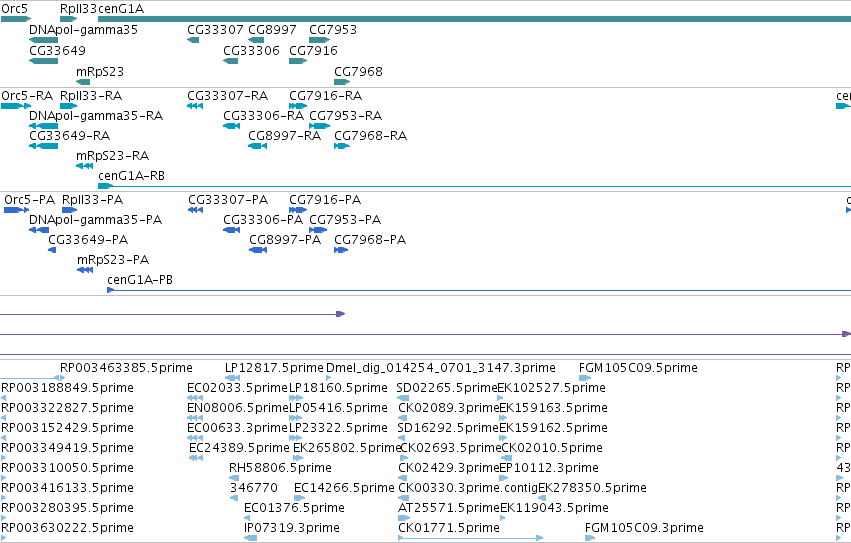Select protein CG33307-PA

click(x=195, y=210)
